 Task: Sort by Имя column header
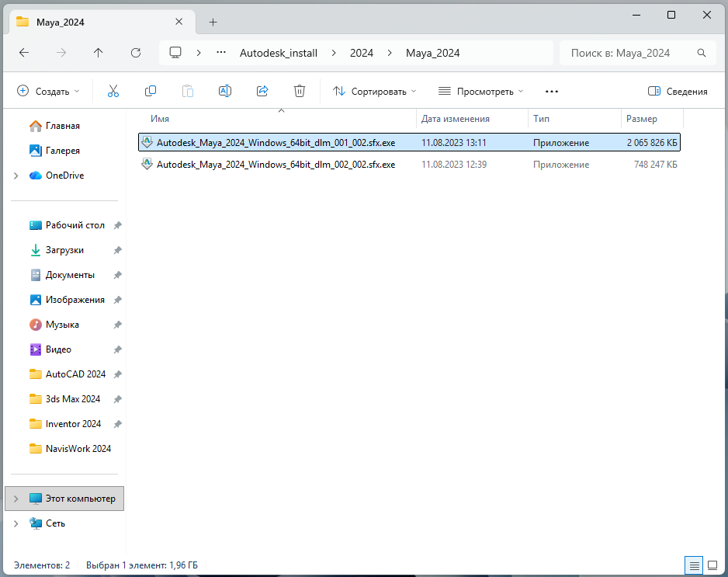[160, 119]
